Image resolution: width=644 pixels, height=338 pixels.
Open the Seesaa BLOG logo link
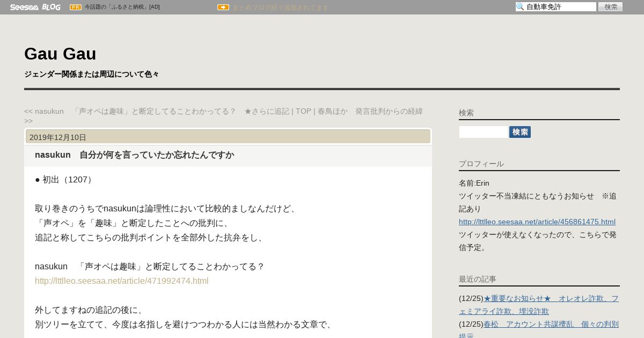click(35, 7)
